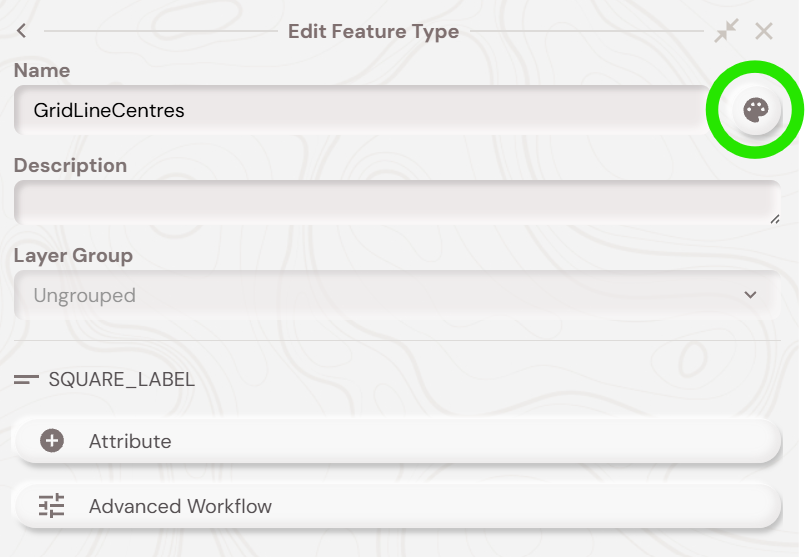Click the Ungrouped placeholder text
805x557 pixels.
[x=84, y=296]
